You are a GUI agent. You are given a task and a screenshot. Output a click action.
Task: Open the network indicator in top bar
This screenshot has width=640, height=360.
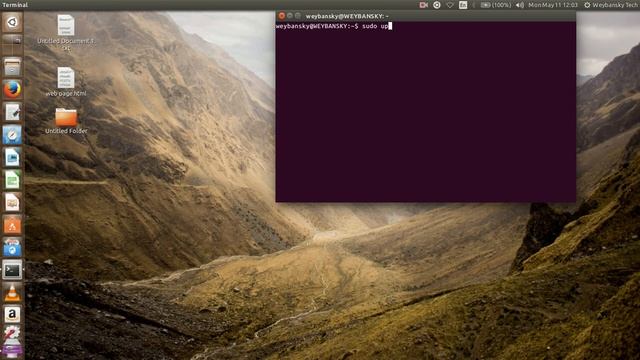click(x=450, y=5)
